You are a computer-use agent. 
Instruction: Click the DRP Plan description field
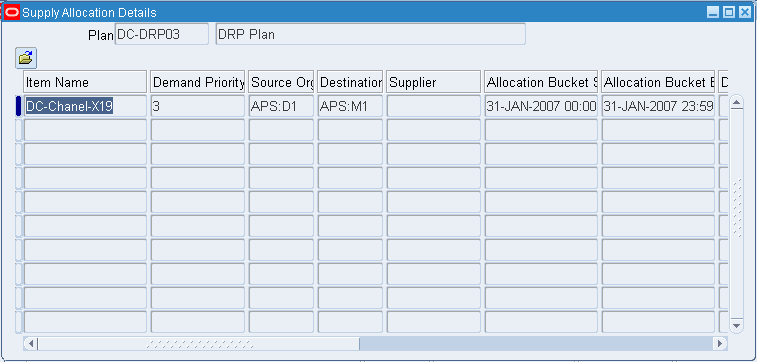coord(371,34)
